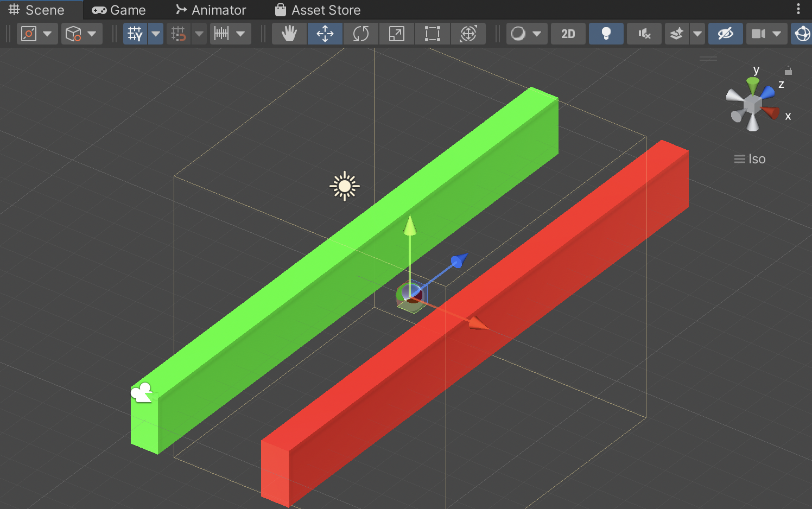This screenshot has width=812, height=509.
Task: Expand the handle position dropdown arrow
Action: [48, 34]
